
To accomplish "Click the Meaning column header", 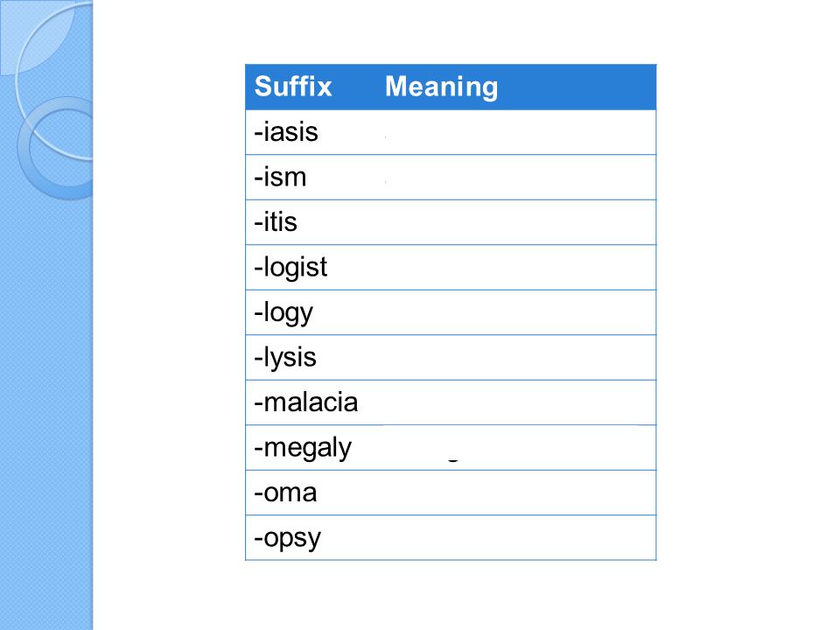I will click(x=441, y=87).
